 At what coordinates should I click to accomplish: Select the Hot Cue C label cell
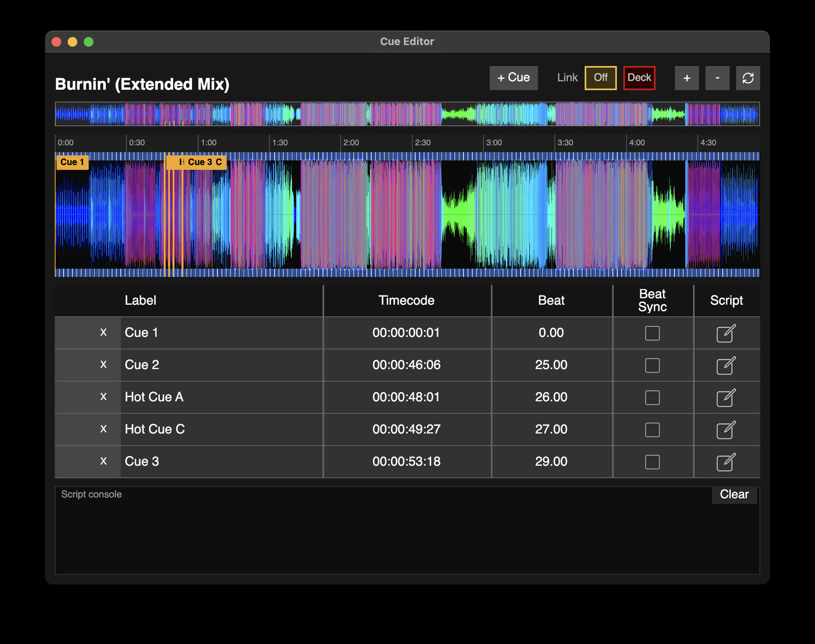pyautogui.click(x=222, y=429)
